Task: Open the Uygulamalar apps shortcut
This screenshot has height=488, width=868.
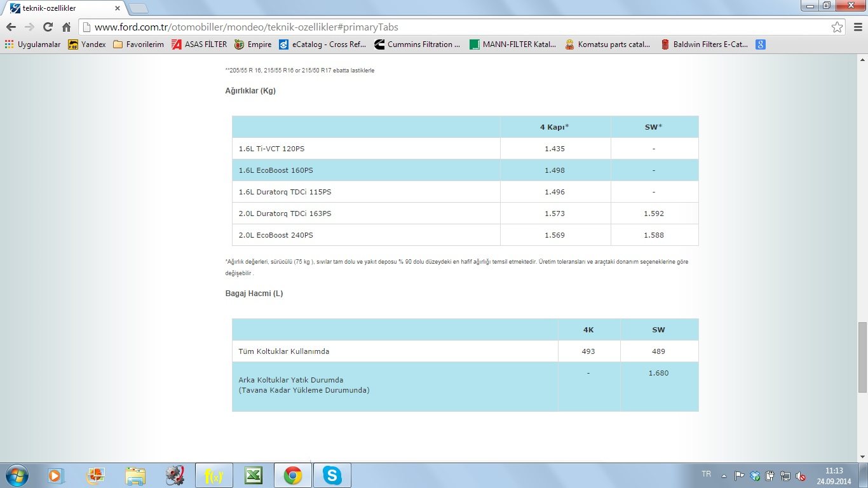Action: pos(32,44)
